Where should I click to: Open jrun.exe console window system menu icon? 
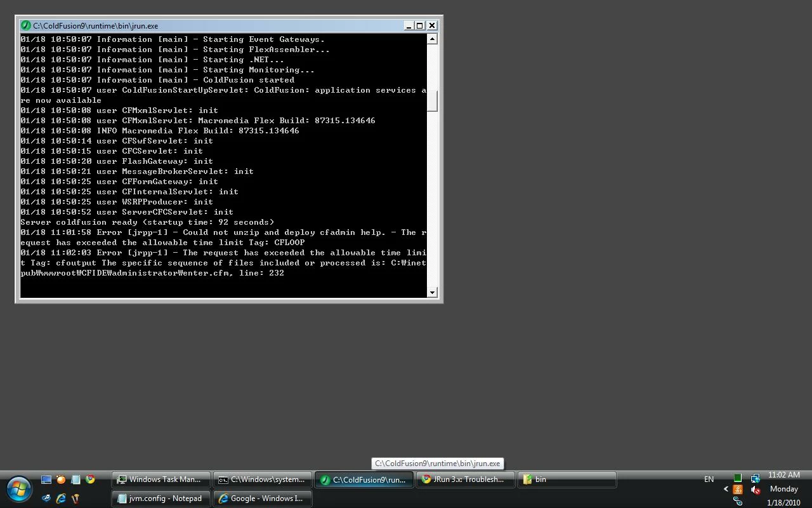tap(25, 25)
